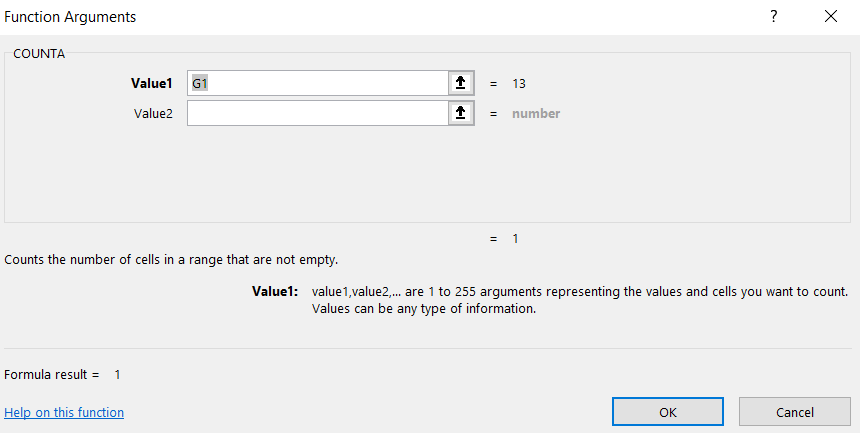Screen dimensions: 860x433
Task: Click the COUNTA function name label
Action: (x=39, y=54)
